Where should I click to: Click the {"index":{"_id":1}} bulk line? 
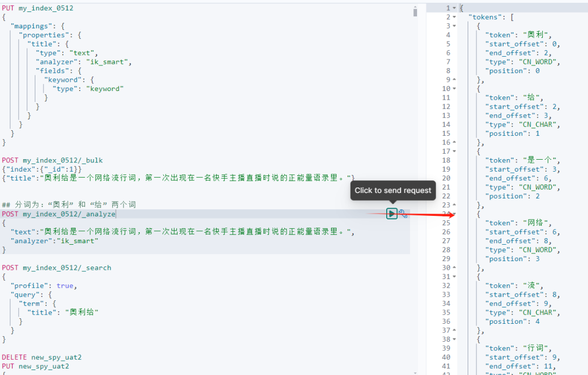[x=41, y=170]
